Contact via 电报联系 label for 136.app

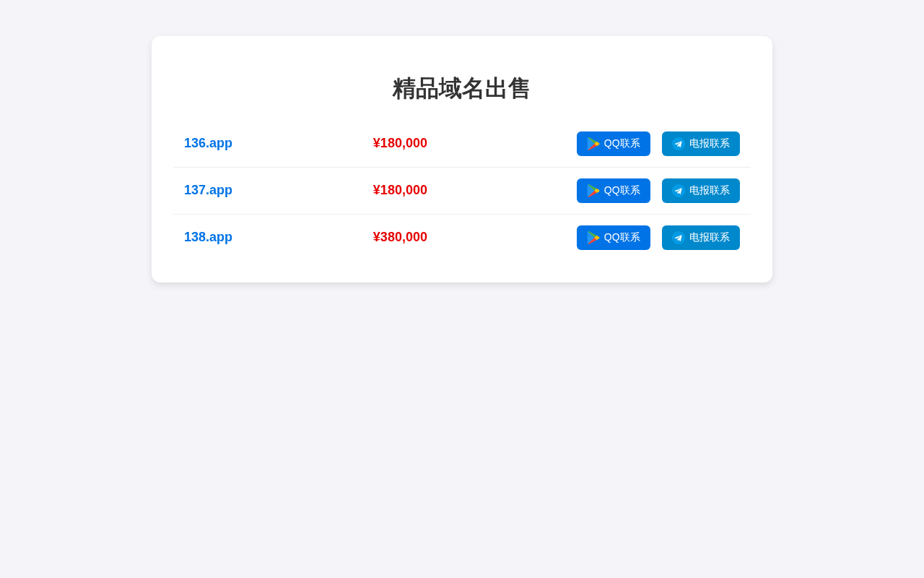point(710,144)
